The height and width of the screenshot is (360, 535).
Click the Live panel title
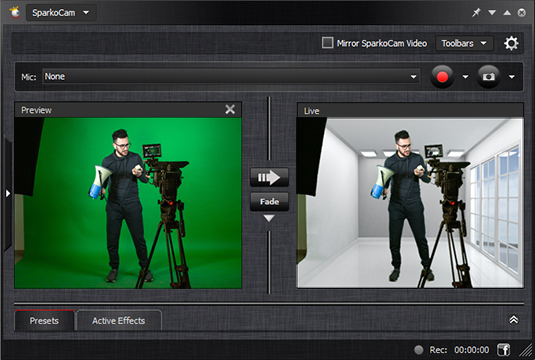312,111
